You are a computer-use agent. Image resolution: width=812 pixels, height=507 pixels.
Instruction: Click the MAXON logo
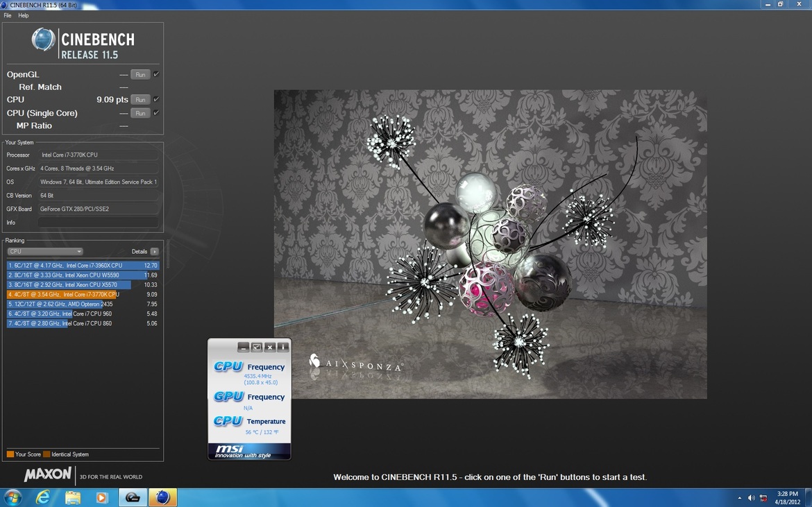[47, 474]
